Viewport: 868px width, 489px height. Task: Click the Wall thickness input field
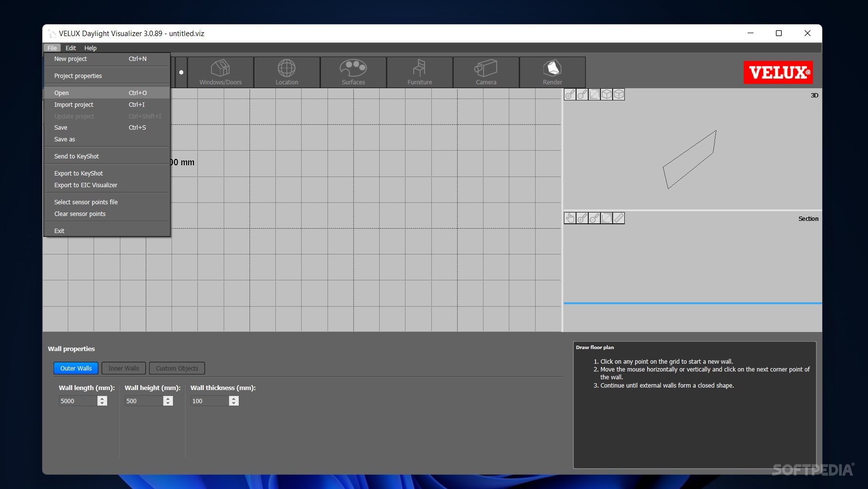pyautogui.click(x=210, y=401)
